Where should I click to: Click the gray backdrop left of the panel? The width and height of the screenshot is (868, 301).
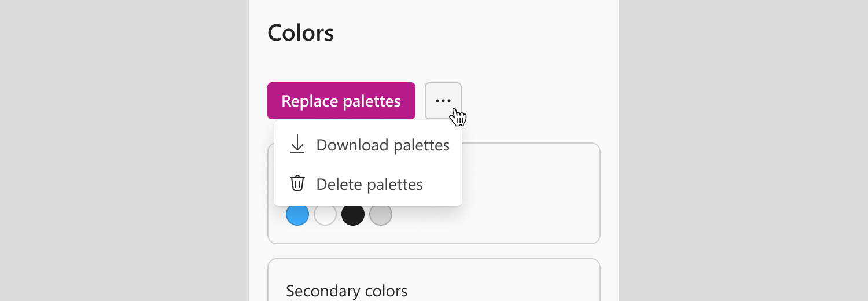point(124,150)
